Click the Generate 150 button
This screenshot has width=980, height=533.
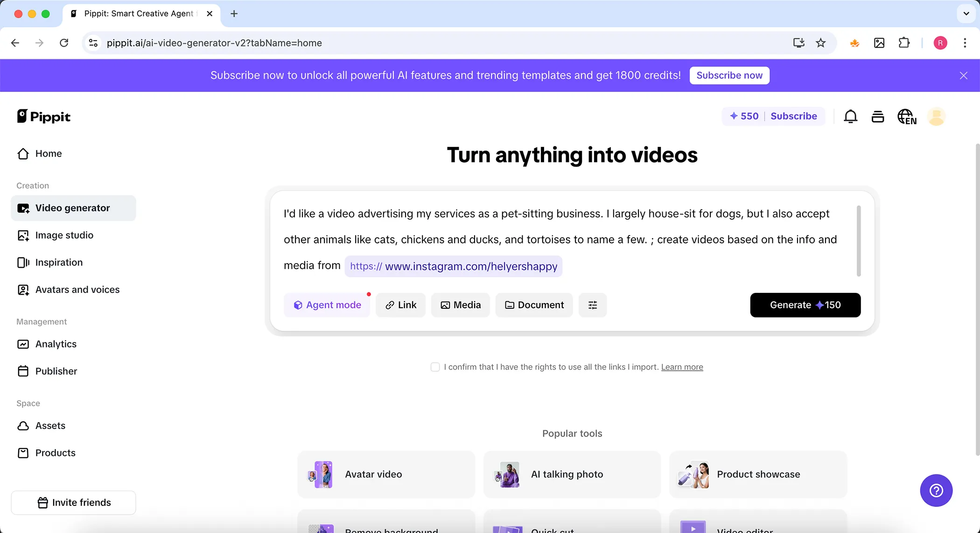click(805, 305)
